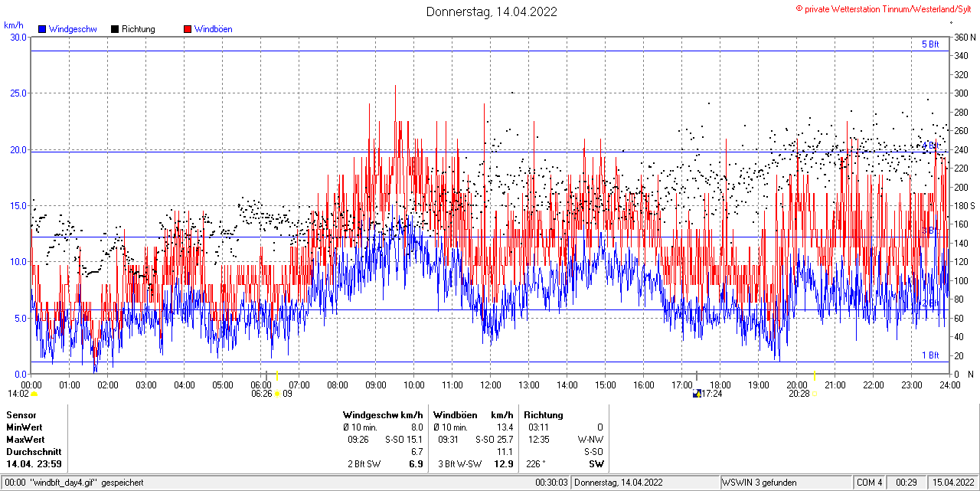
Task: Click the moon icon next to 20:28
Action: 815,394
